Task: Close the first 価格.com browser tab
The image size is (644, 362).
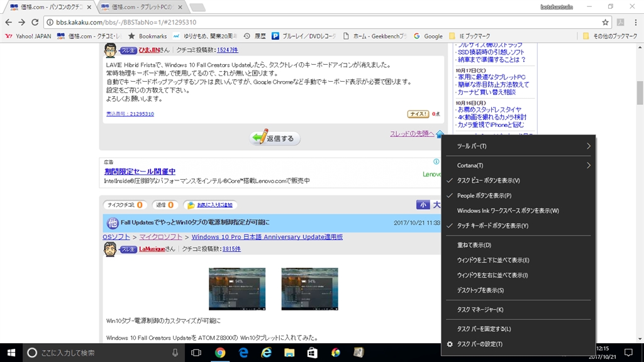Action: coord(89,7)
